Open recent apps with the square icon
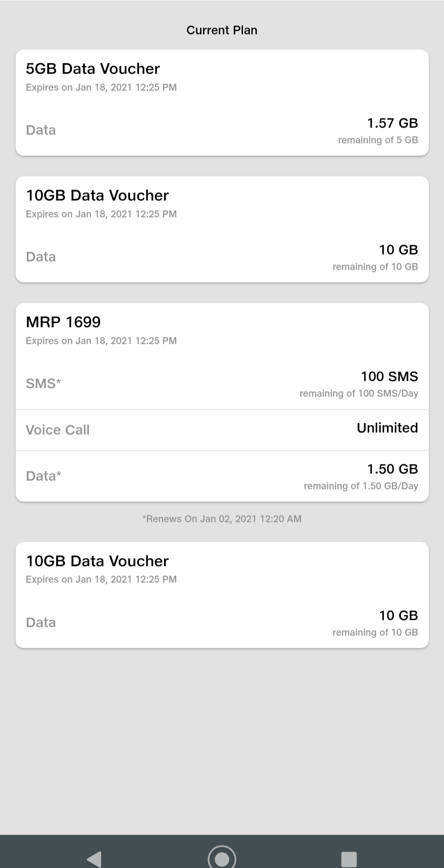 click(x=349, y=859)
